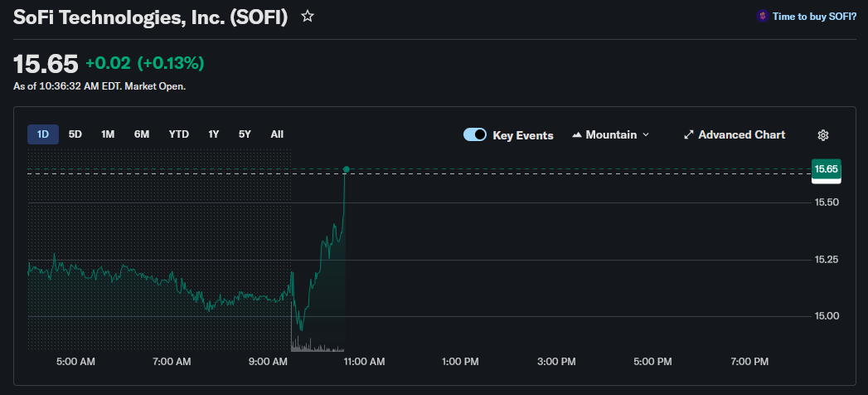This screenshot has height=395, width=868.
Task: Open chart settings gear icon
Action: coord(823,135)
